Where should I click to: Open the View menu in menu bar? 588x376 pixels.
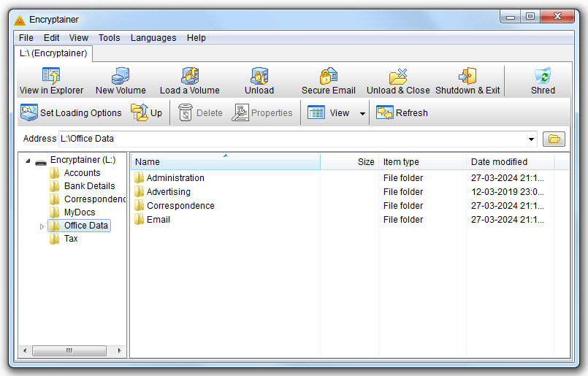coord(78,38)
